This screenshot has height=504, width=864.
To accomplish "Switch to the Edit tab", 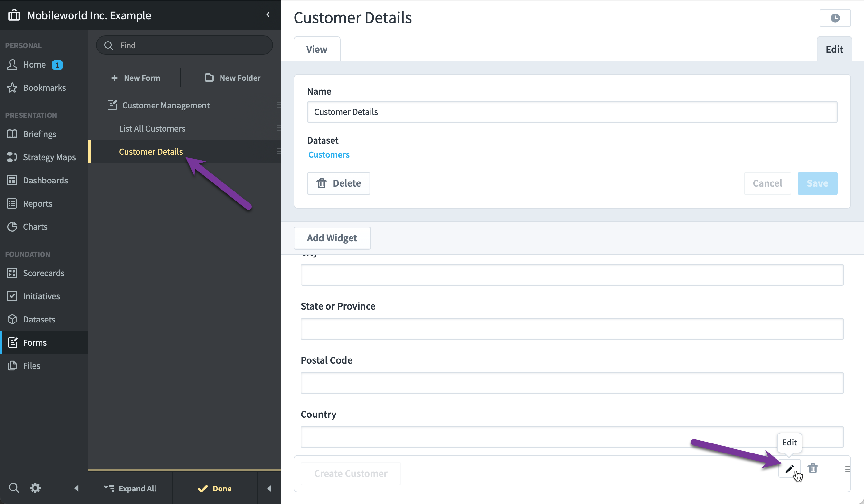I will (x=834, y=49).
